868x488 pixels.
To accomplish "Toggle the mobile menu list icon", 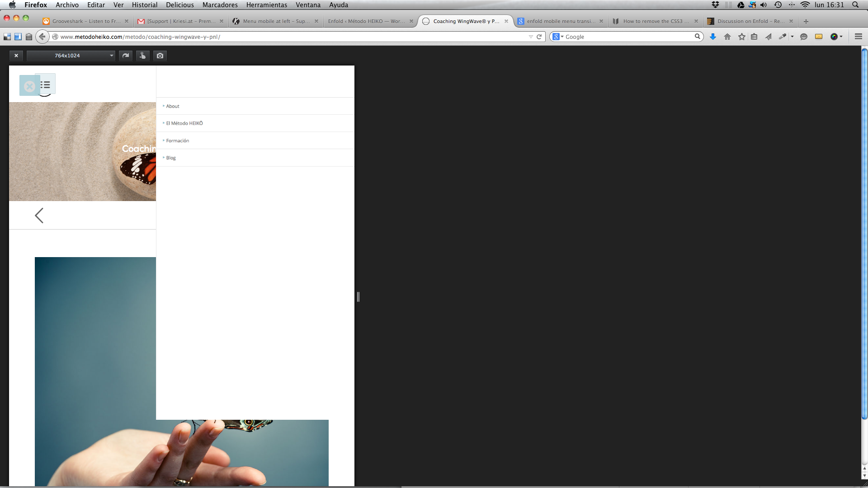I will [46, 84].
